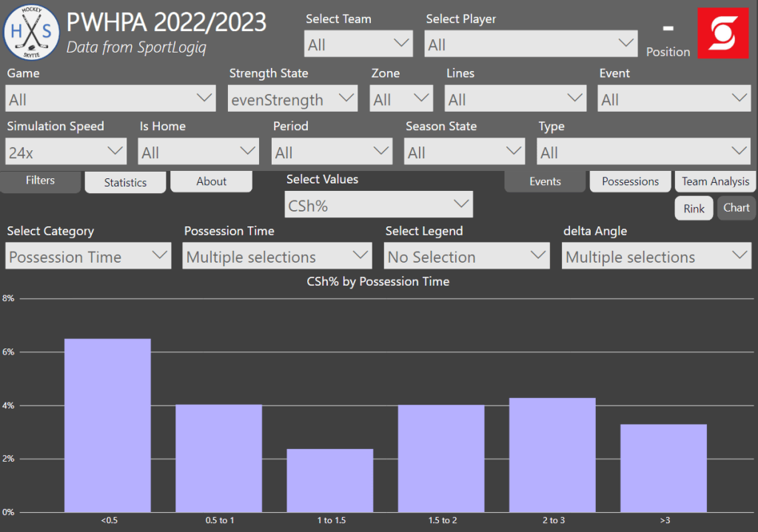Toggle to Rink view
The height and width of the screenshot is (532, 758).
[694, 208]
